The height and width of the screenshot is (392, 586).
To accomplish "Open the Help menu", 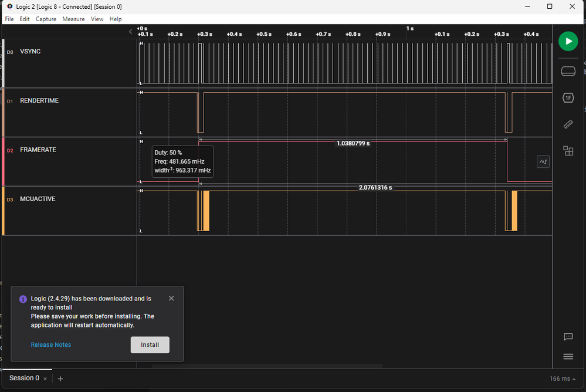I will (116, 19).
